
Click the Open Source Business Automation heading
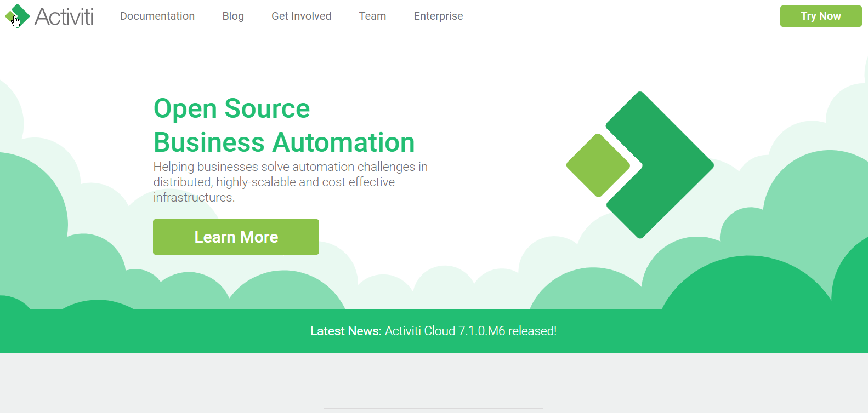click(x=284, y=125)
